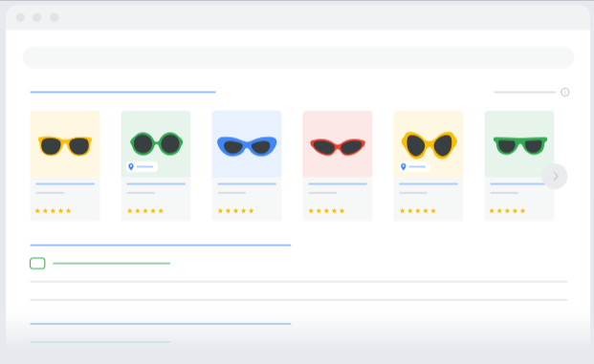Click the first gray window control dot
This screenshot has width=594, height=364.
[x=20, y=17]
